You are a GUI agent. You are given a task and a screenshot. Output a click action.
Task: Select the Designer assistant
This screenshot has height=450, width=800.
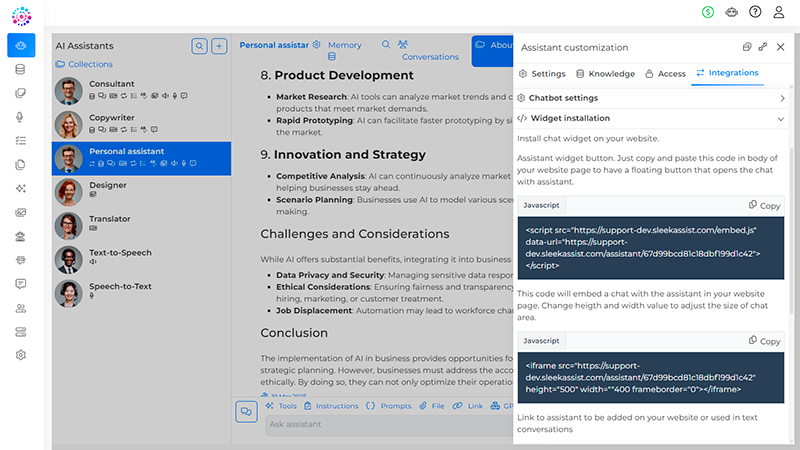[x=141, y=192]
